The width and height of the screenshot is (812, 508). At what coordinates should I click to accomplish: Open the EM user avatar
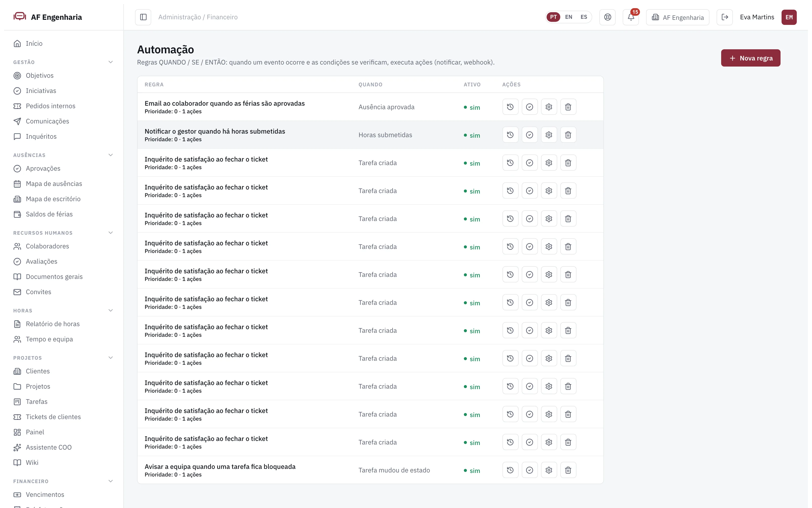pos(789,17)
